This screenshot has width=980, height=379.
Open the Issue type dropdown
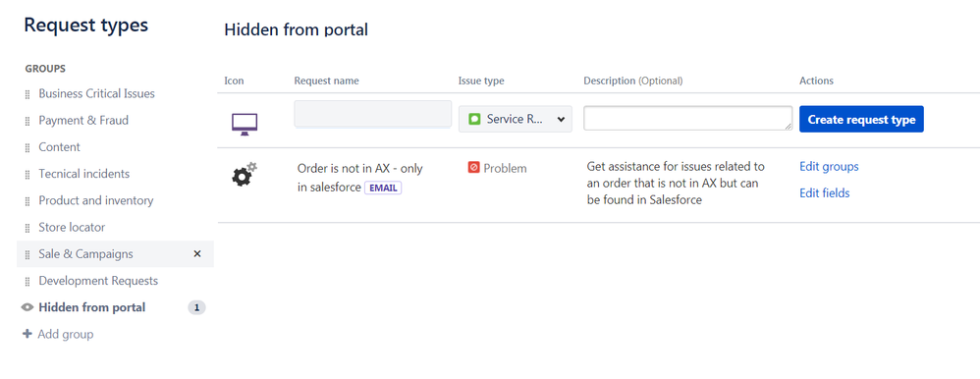(x=515, y=119)
